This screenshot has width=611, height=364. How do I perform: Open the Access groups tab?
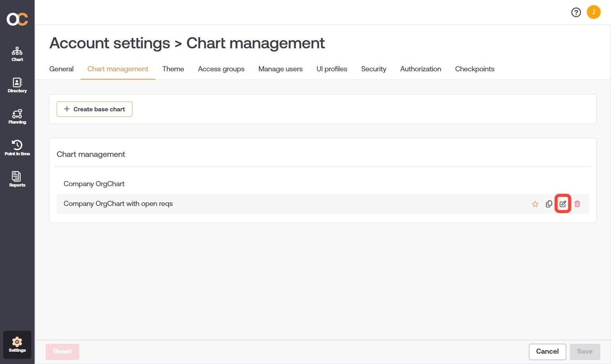[x=221, y=69]
